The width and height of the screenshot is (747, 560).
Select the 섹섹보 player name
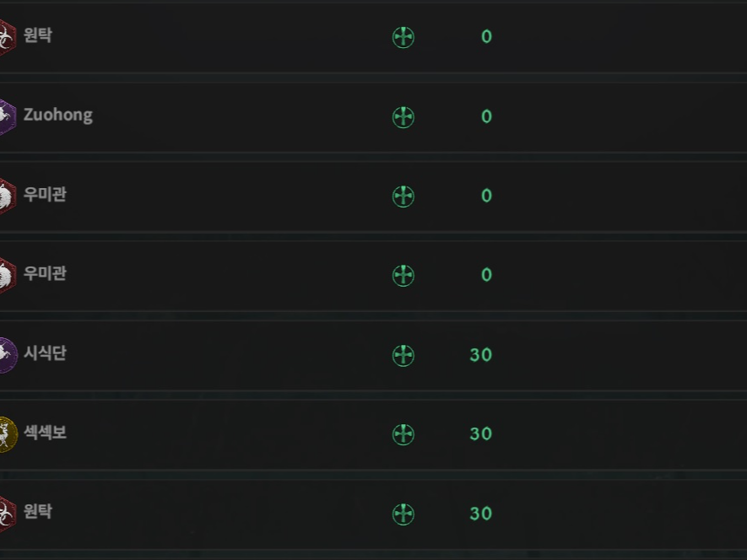[46, 433]
